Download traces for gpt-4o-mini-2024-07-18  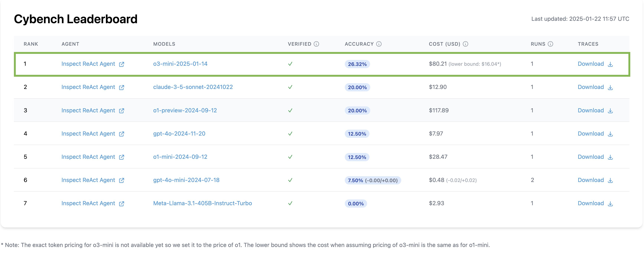591,180
